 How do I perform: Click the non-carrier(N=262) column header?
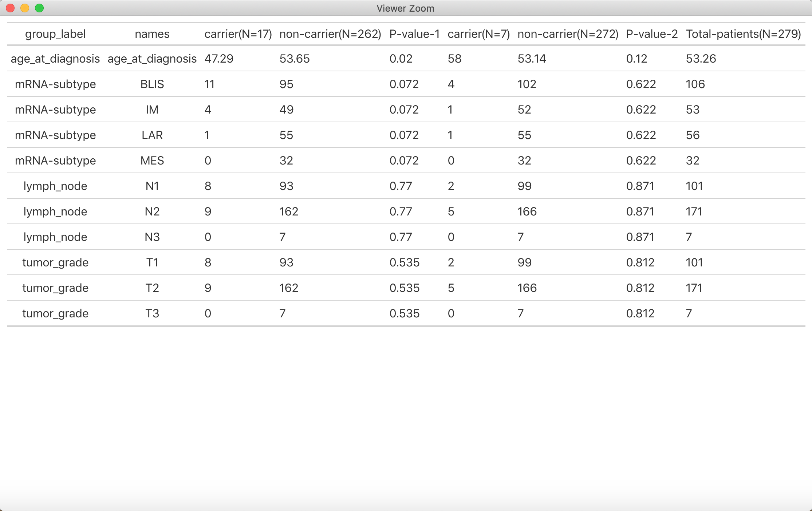[x=330, y=34]
